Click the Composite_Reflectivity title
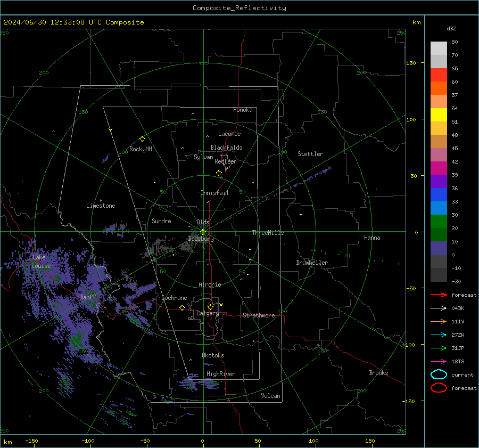 [x=240, y=8]
